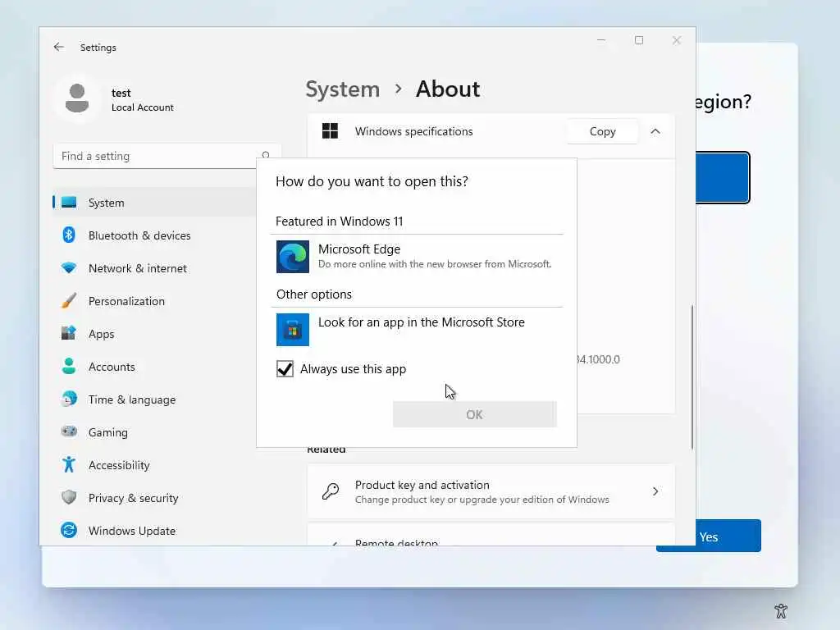Click the Personalization paintbrush icon

69,300
